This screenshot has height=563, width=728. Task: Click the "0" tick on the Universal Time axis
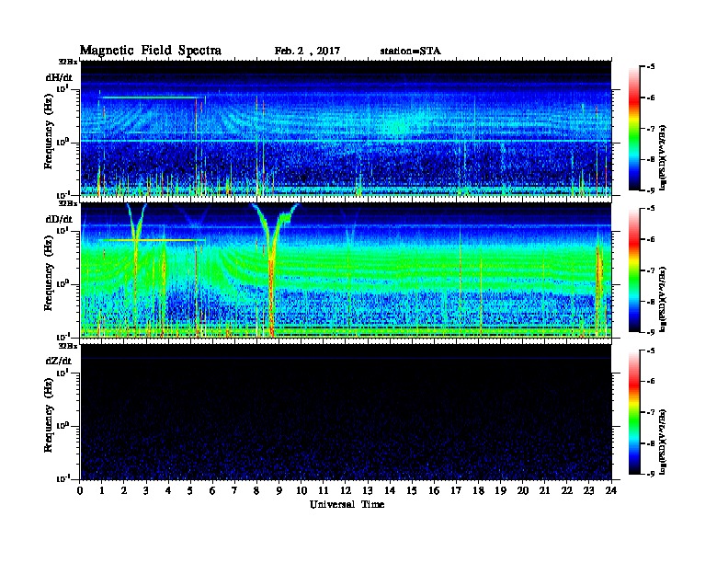pyautogui.click(x=80, y=491)
